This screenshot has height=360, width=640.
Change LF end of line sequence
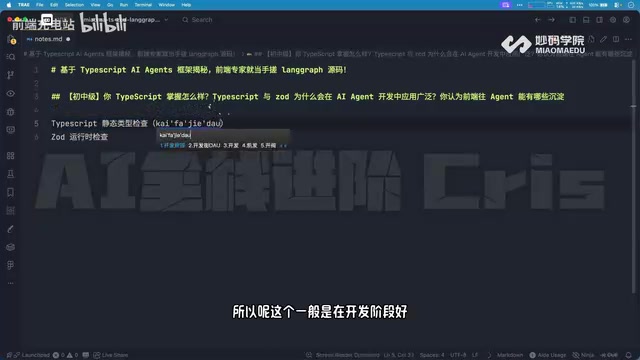(x=475, y=355)
